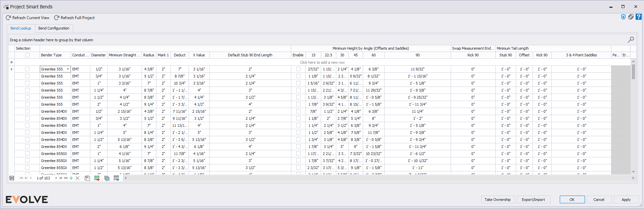The width and height of the screenshot is (644, 209).
Task: Go to first record in navigator
Action: [21, 178]
